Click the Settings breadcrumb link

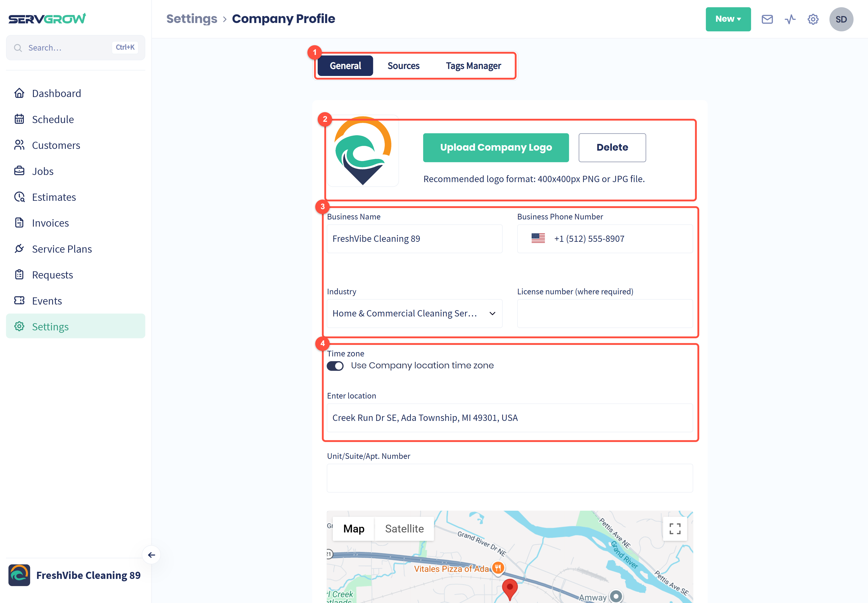192,18
